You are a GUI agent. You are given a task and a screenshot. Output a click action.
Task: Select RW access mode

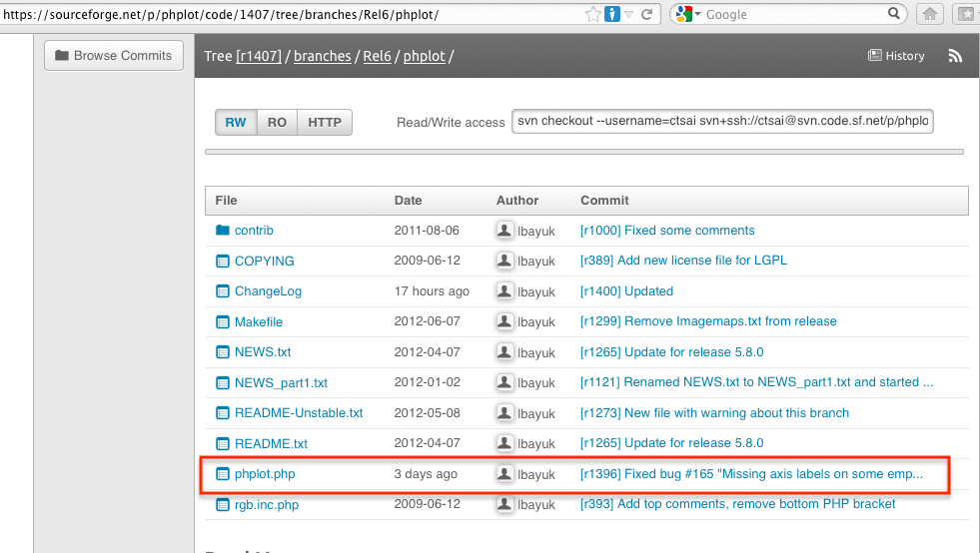(x=236, y=123)
